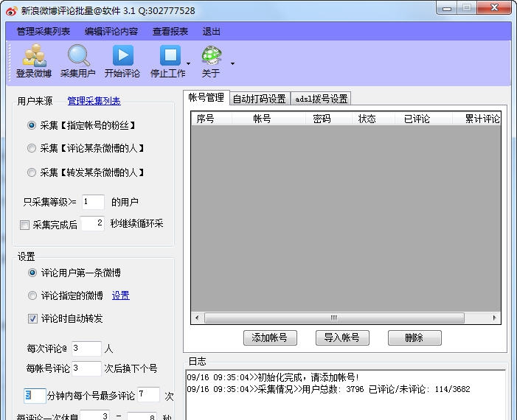Switch to the 自动打码设置 tab
The image size is (517, 420).
click(x=259, y=99)
